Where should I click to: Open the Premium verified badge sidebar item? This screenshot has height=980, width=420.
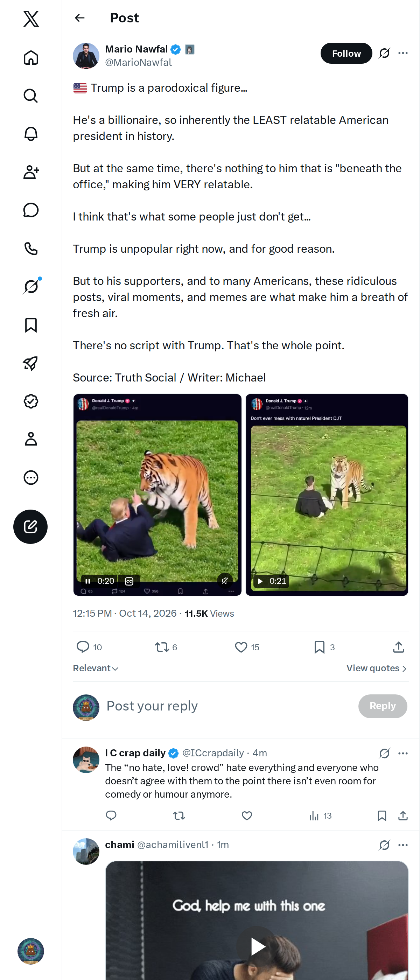[x=31, y=401]
